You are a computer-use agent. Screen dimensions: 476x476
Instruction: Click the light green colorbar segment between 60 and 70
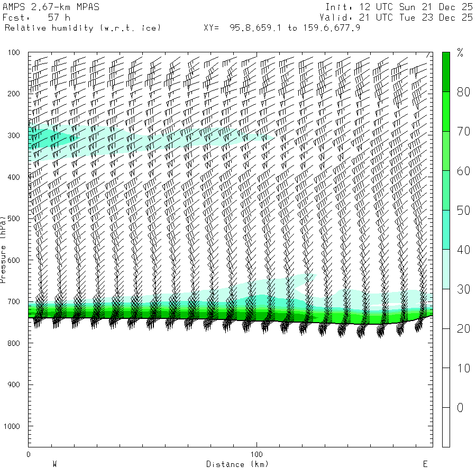click(446, 151)
